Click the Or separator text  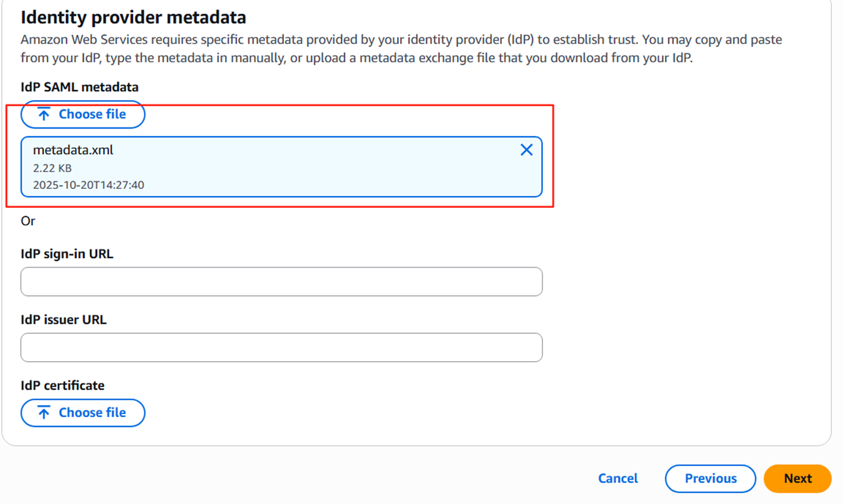[28, 221]
